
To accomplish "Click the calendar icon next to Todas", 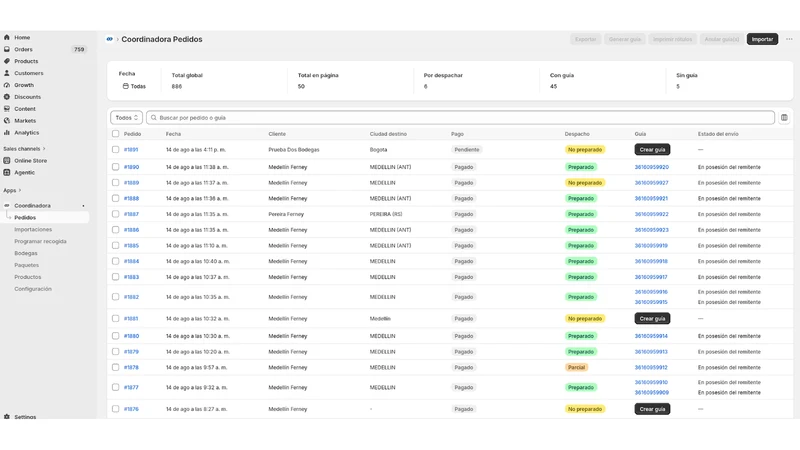I will pyautogui.click(x=126, y=86).
